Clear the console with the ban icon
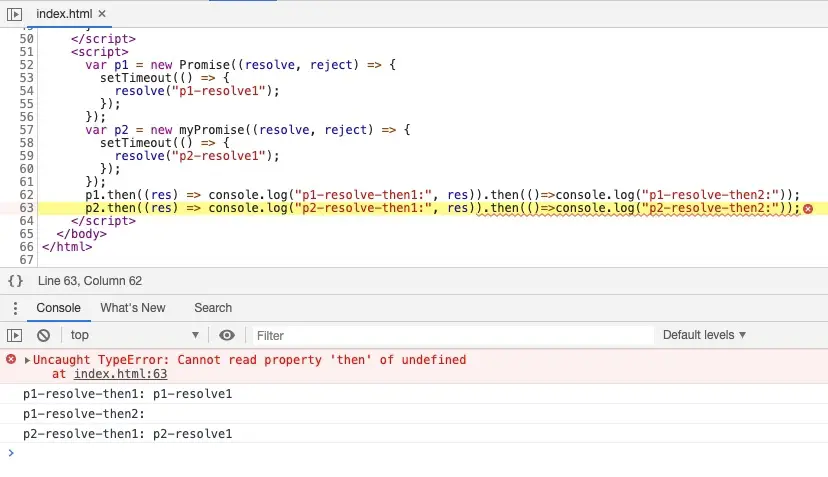Viewport: 828px width, 477px height. click(43, 335)
